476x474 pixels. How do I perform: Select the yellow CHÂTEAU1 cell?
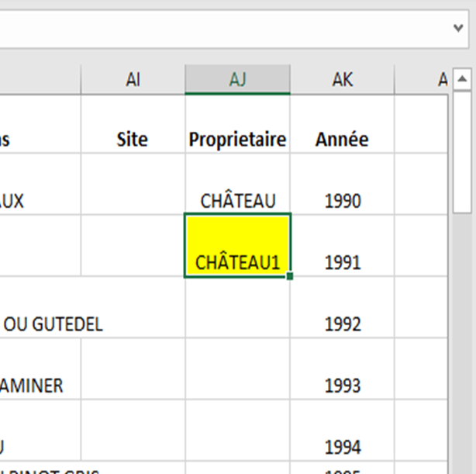(x=237, y=245)
